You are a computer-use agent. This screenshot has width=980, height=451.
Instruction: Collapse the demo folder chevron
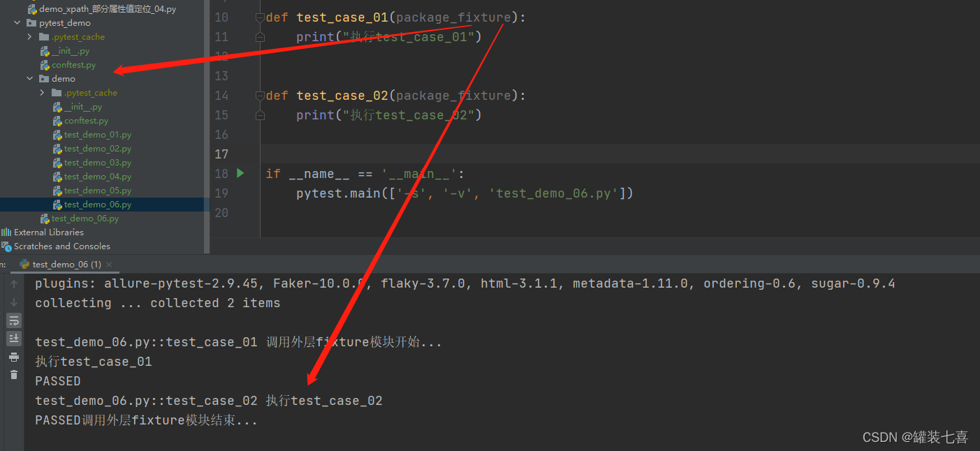[29, 79]
